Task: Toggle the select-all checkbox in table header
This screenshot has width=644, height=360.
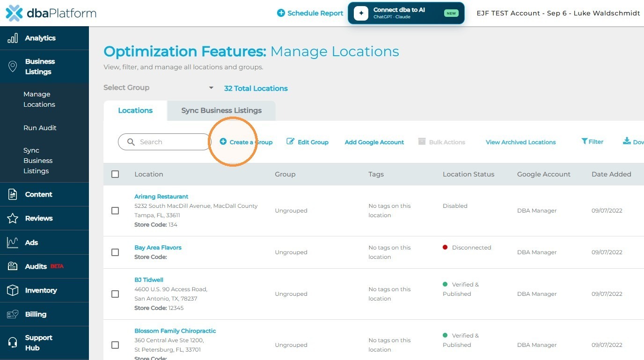Action: [x=115, y=174]
